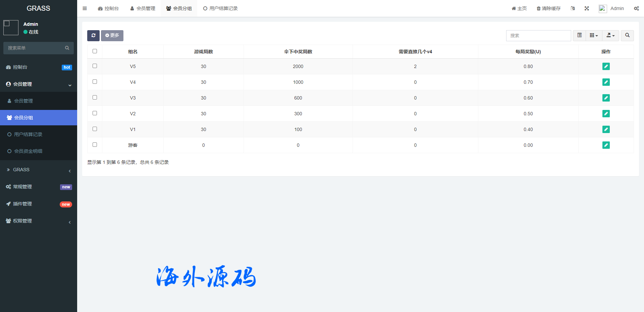644x312 pixels.
Task: Switch to the 用户结算记录 tab
Action: point(220,8)
